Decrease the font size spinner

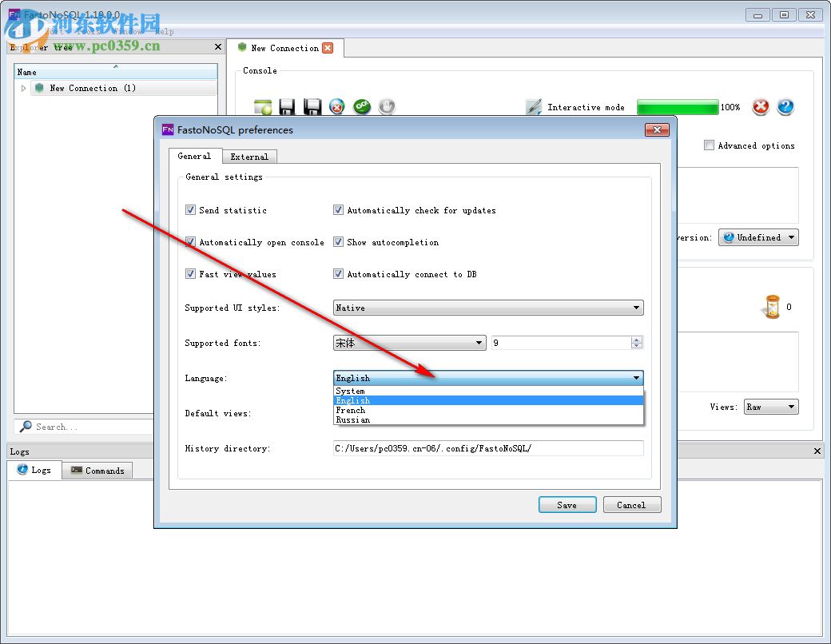637,346
